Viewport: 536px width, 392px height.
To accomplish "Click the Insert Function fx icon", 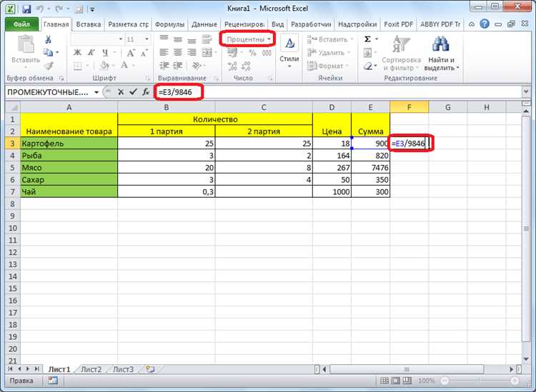I will pyautogui.click(x=145, y=92).
